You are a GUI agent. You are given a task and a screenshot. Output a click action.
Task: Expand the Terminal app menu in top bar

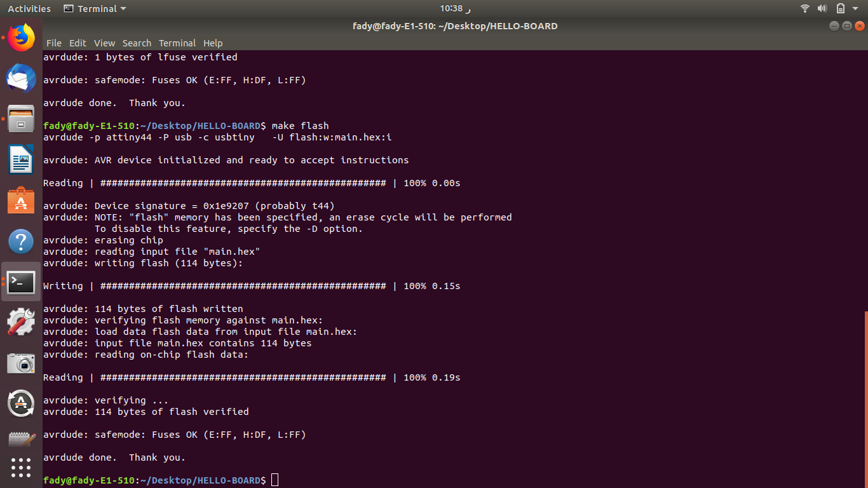[95, 9]
